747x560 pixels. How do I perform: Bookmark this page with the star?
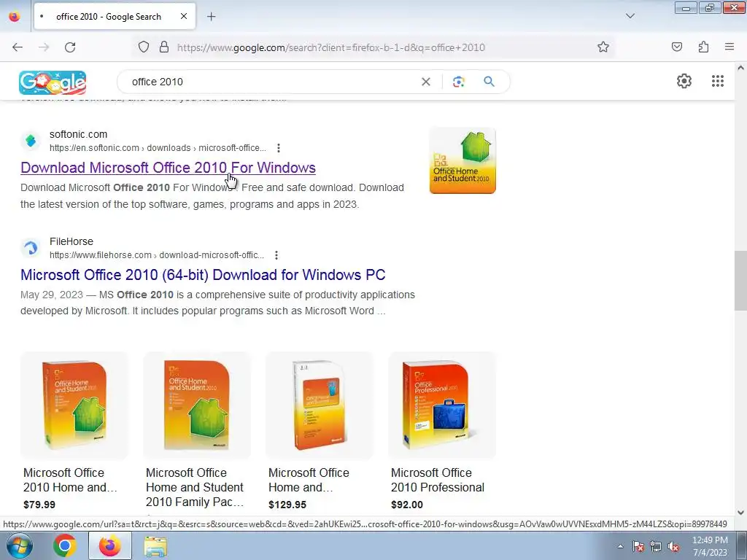pyautogui.click(x=603, y=47)
